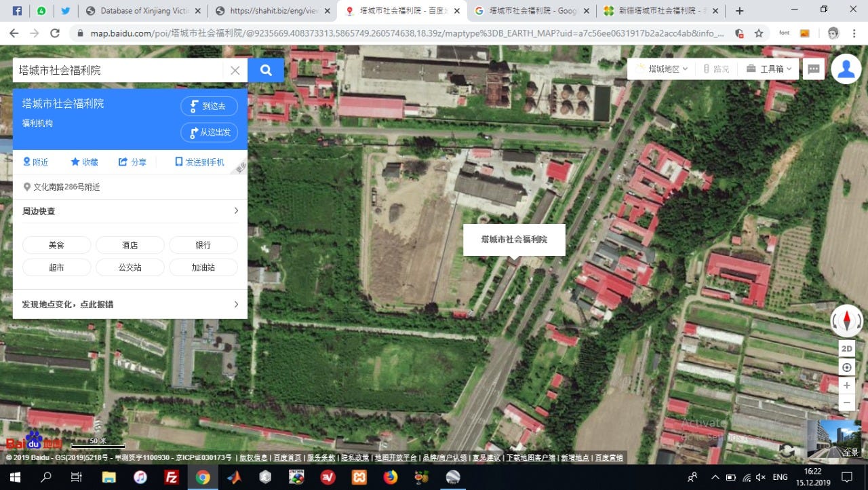This screenshot has width=868, height=490.
Task: Select the 酒店 category pill
Action: 130,245
